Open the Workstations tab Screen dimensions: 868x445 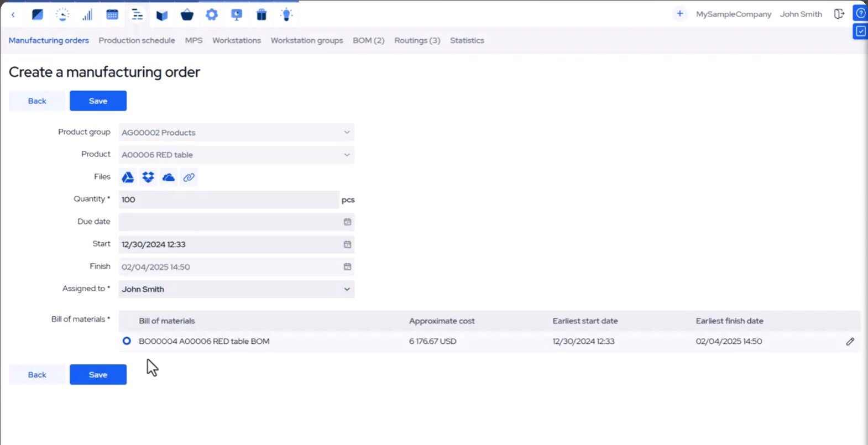point(236,40)
